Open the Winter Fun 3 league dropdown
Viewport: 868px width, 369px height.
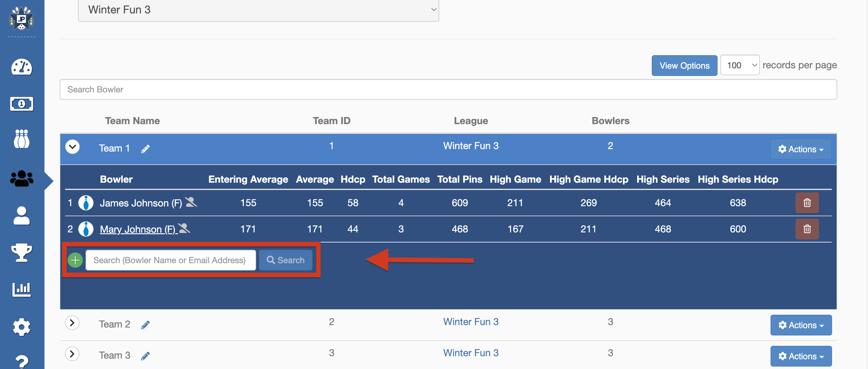(x=258, y=10)
